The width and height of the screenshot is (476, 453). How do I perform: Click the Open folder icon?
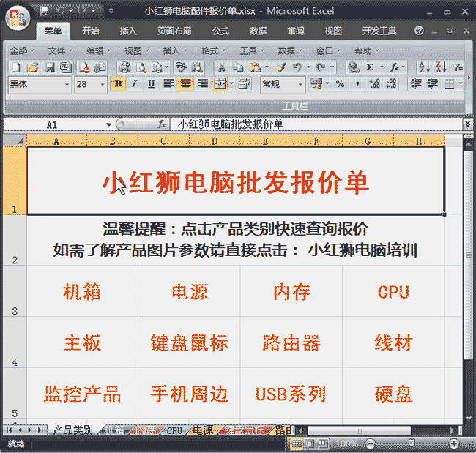pos(32,67)
